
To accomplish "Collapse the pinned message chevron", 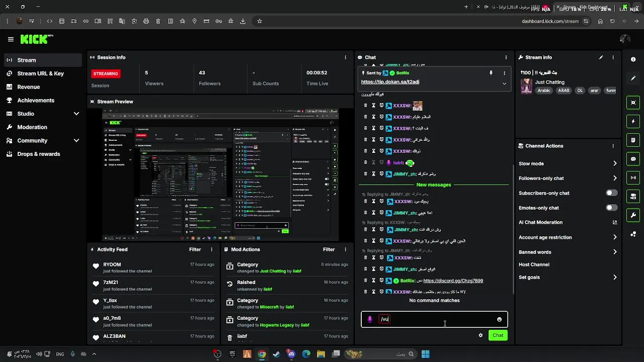I will [x=504, y=83].
